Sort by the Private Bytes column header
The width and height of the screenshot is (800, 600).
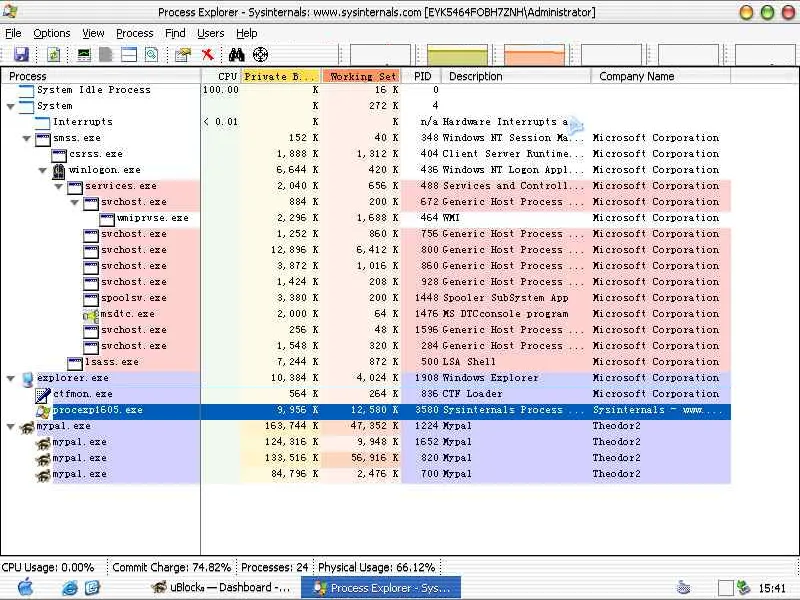pyautogui.click(x=280, y=76)
